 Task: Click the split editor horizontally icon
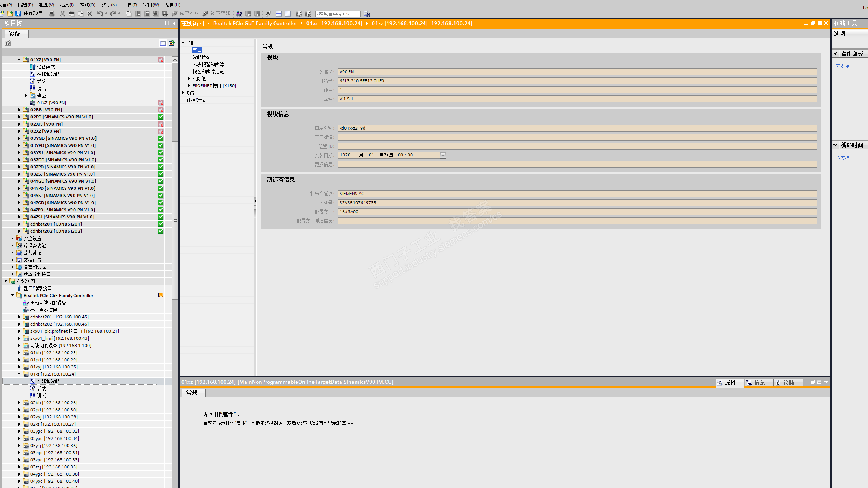pos(279,14)
